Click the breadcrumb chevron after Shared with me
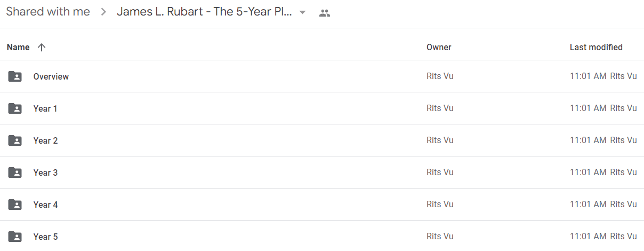Screen dimensions: 644x251 tap(103, 12)
